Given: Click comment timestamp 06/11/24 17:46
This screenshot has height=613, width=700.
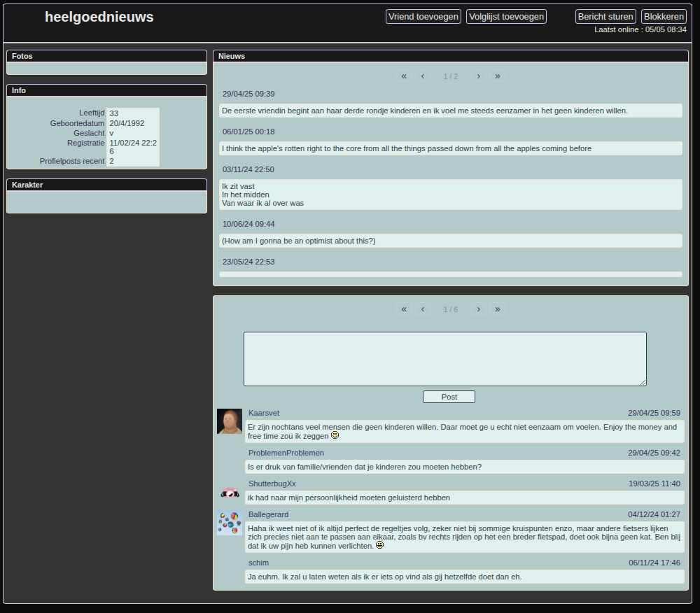Looking at the screenshot, I should [x=654, y=563].
